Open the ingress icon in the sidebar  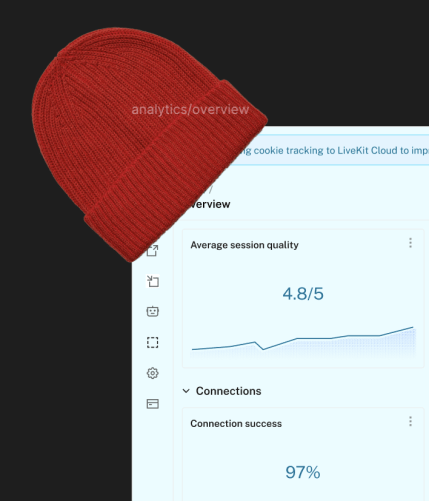(153, 281)
